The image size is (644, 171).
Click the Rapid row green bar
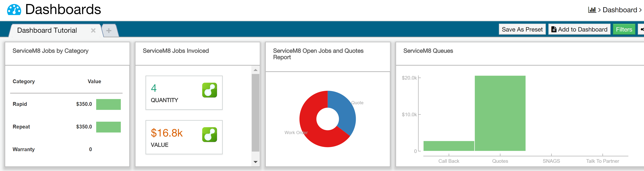point(108,104)
